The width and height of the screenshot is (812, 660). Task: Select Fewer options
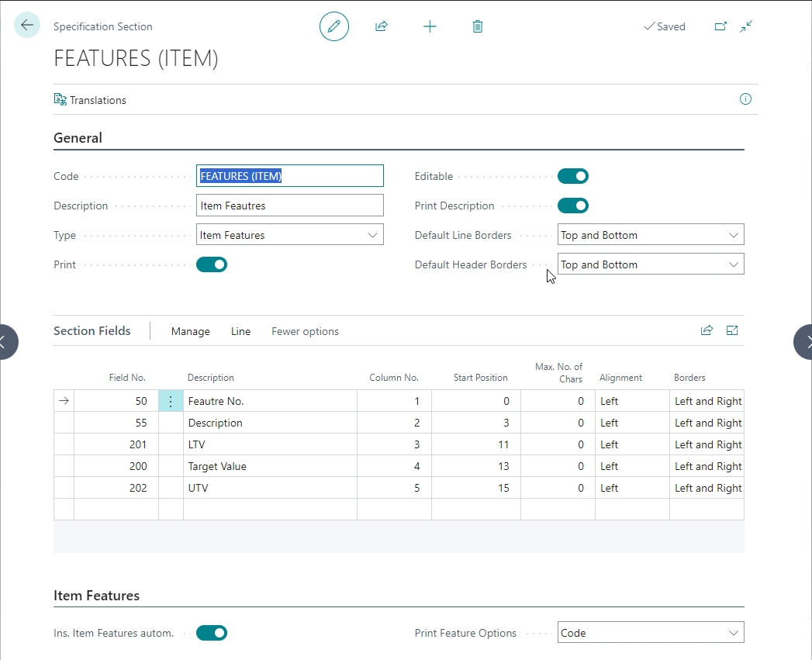point(305,331)
